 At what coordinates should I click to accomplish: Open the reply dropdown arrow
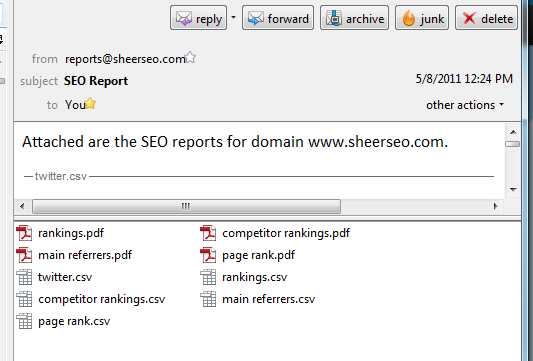(x=234, y=17)
